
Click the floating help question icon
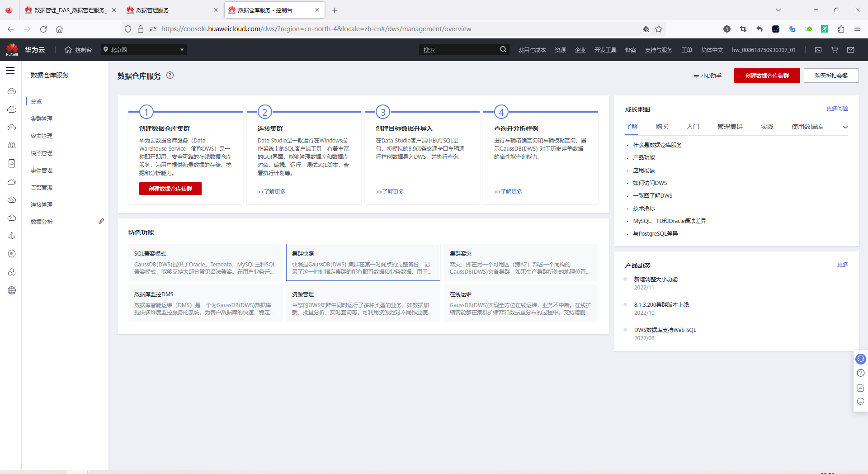tap(861, 373)
